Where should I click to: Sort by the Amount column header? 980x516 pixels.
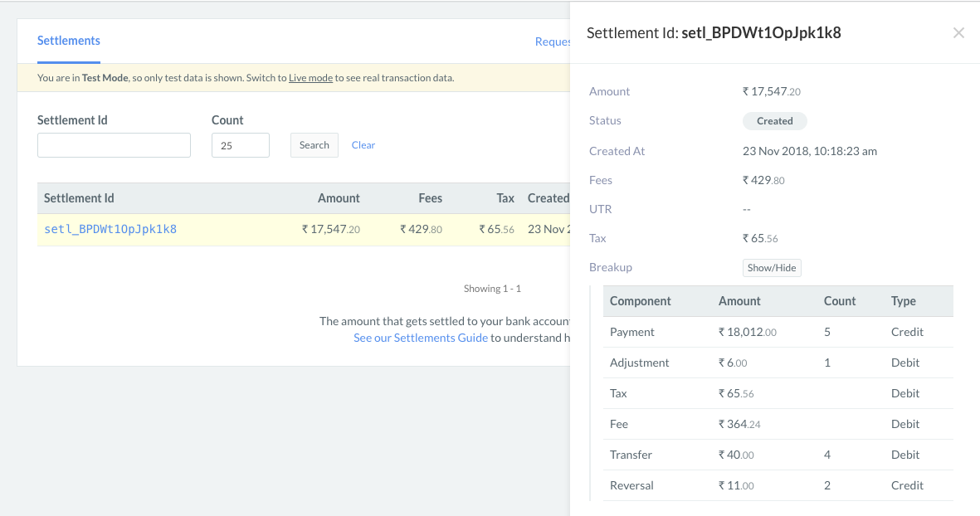[x=339, y=197]
